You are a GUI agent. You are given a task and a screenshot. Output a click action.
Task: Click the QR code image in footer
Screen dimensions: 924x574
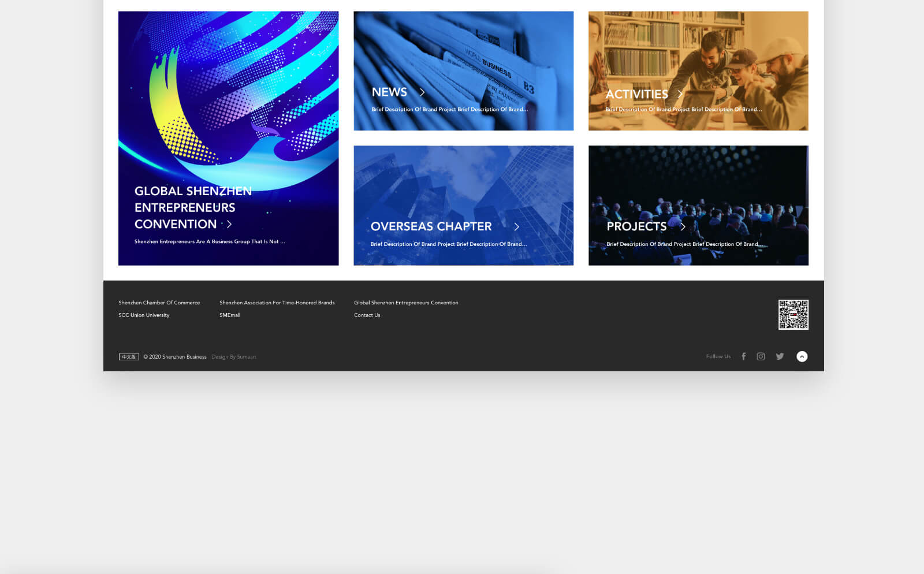click(793, 315)
